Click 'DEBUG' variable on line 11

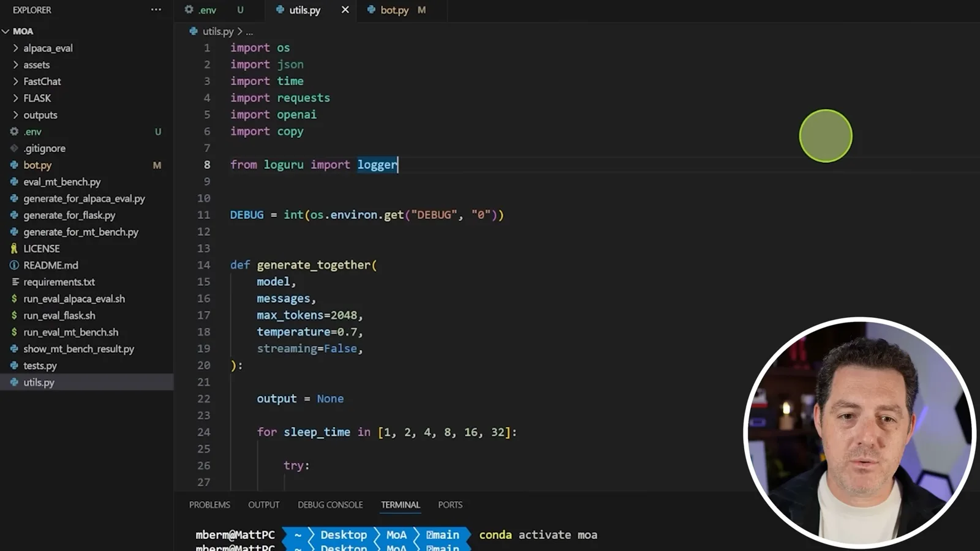pos(247,215)
